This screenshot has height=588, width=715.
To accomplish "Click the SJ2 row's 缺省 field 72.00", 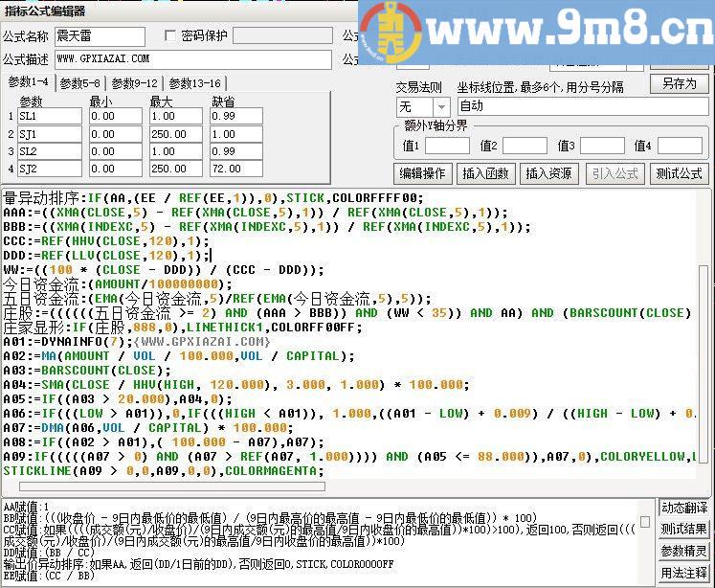I will pos(236,169).
